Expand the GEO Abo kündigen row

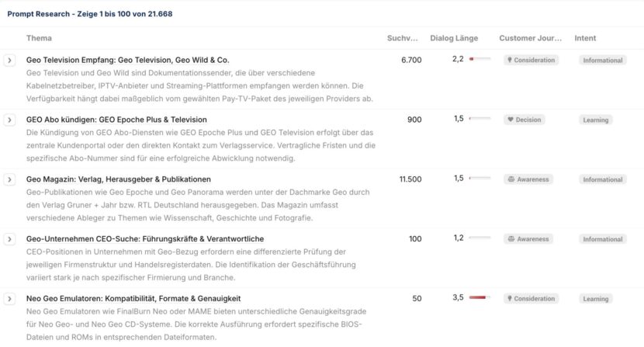[x=9, y=120]
